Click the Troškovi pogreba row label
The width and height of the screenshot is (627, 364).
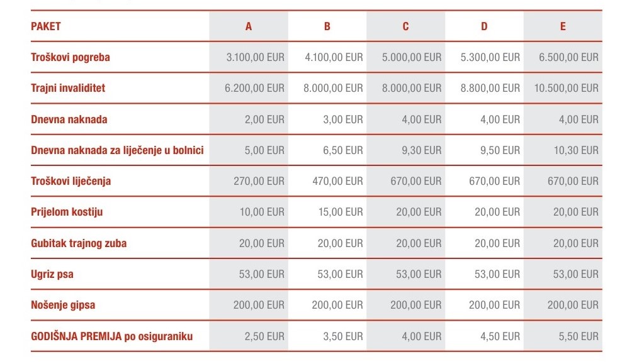click(71, 57)
